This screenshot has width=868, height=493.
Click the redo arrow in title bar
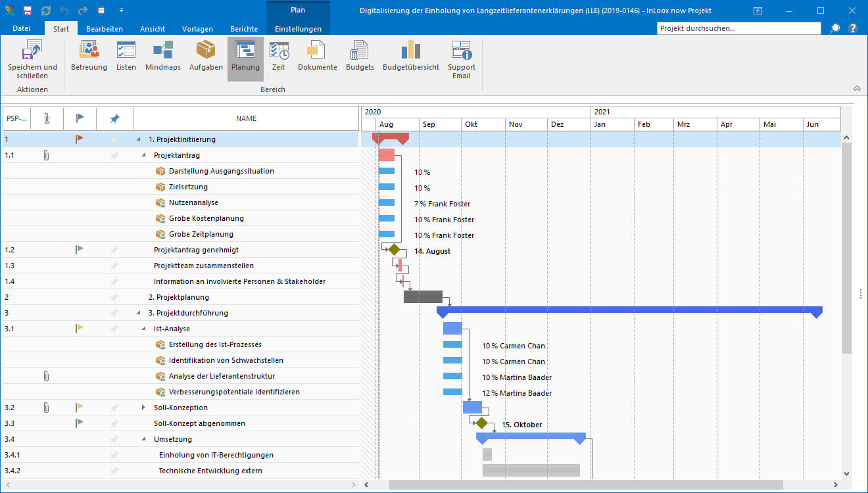[x=83, y=11]
